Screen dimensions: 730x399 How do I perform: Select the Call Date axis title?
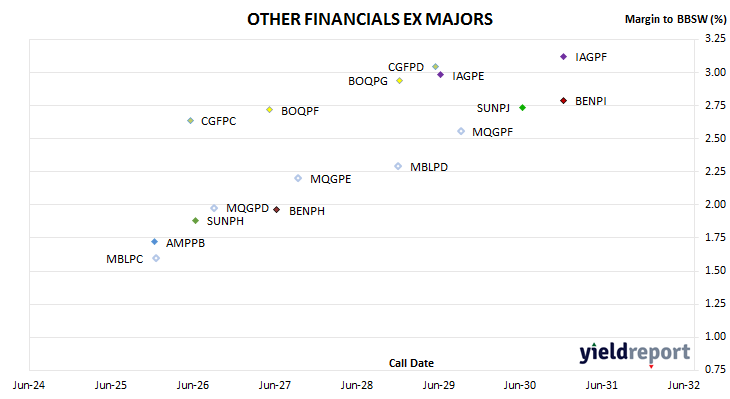(x=411, y=363)
